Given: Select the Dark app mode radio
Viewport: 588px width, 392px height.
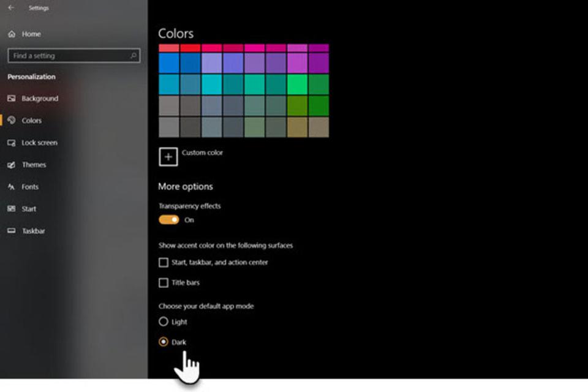Looking at the screenshot, I should 164,342.
